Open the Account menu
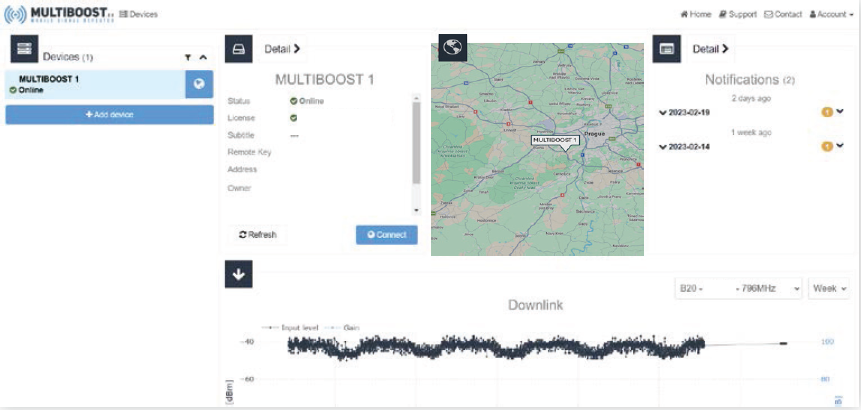This screenshot has height=410, width=861. coord(831,14)
